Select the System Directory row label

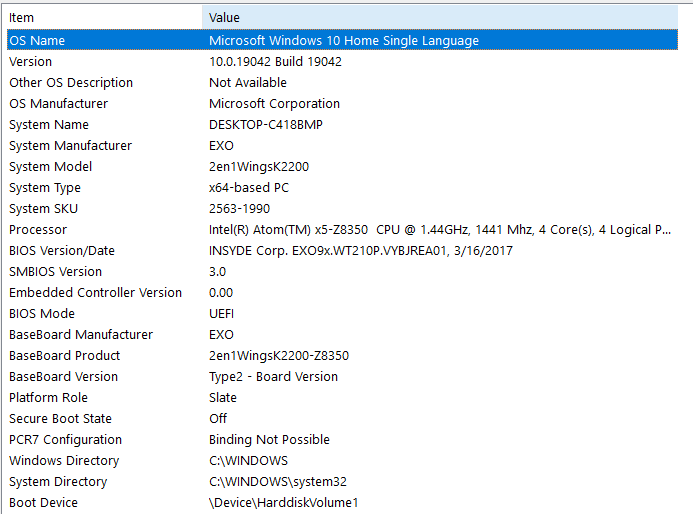[x=58, y=482]
